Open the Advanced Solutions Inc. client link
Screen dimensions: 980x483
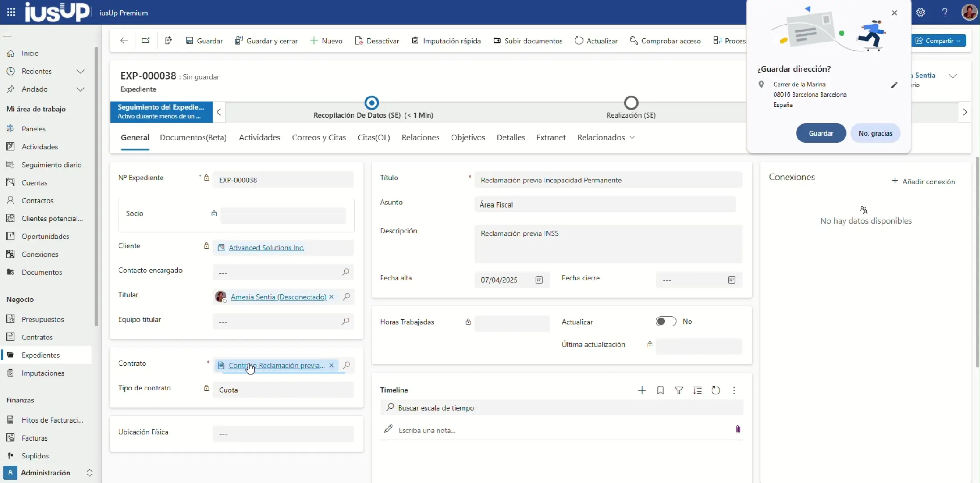point(266,248)
